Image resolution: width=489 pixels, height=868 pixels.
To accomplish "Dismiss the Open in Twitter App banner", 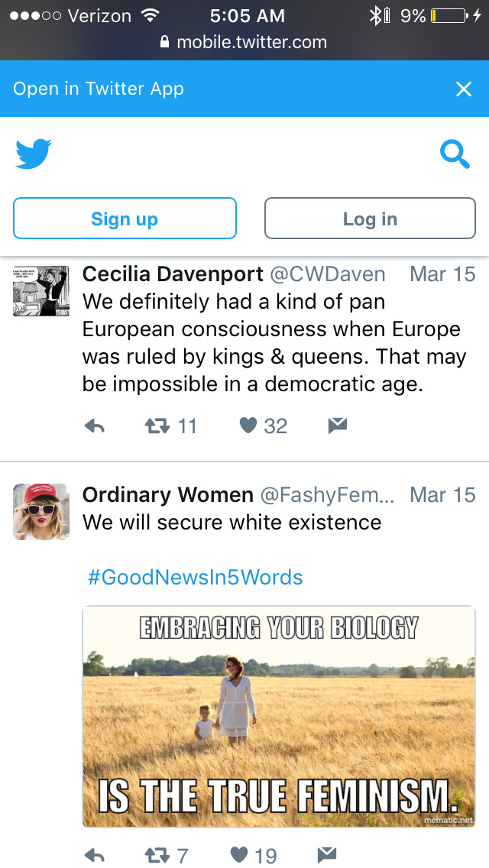I will point(464,89).
